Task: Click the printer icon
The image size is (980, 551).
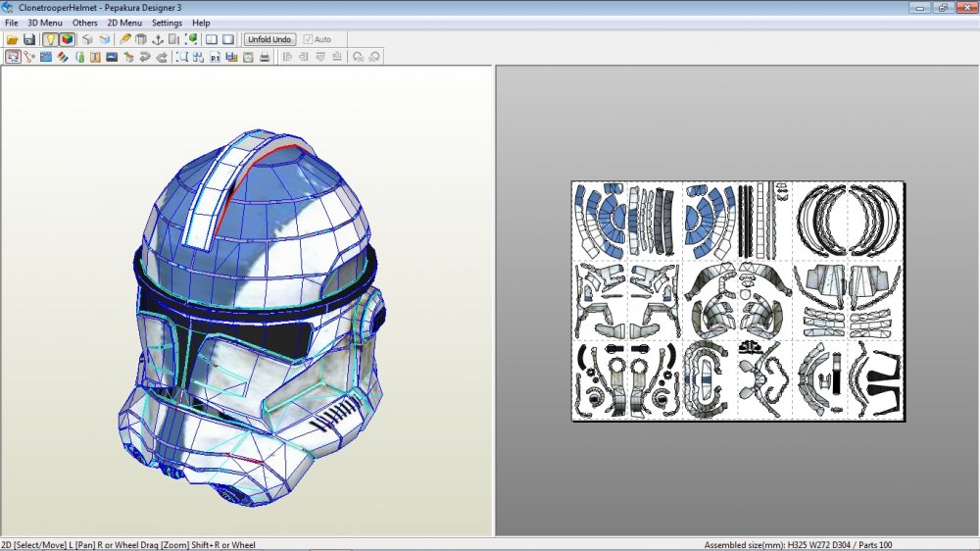Action: (265, 57)
